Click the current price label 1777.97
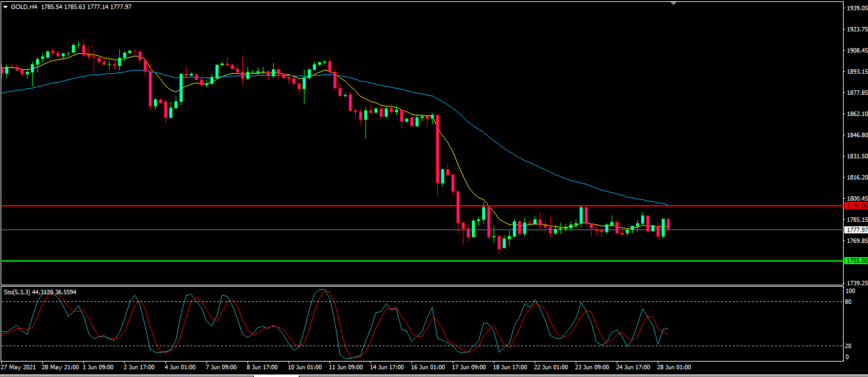The width and height of the screenshot is (868, 377). (856, 230)
